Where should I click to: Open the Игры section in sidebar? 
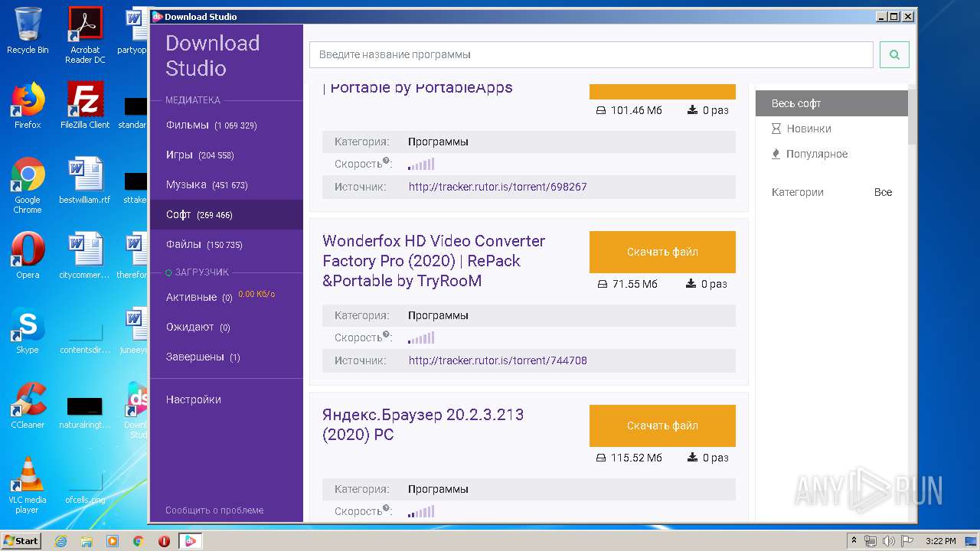coord(227,155)
